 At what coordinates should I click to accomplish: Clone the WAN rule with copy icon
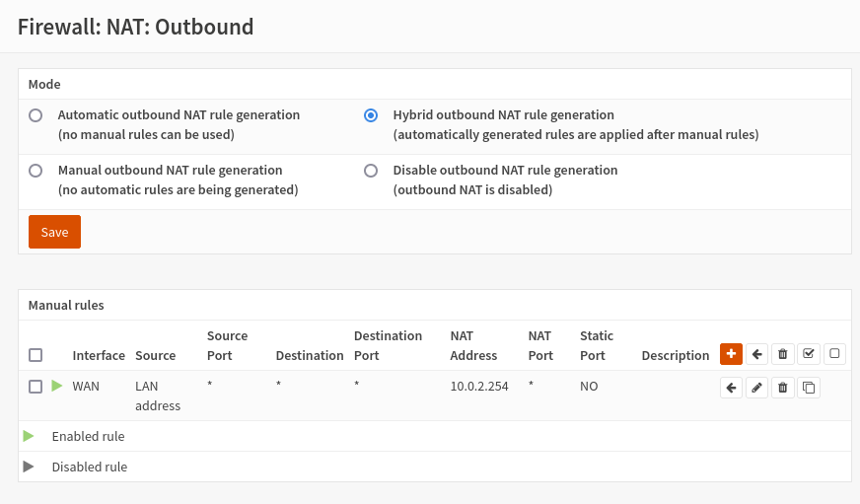(x=809, y=388)
